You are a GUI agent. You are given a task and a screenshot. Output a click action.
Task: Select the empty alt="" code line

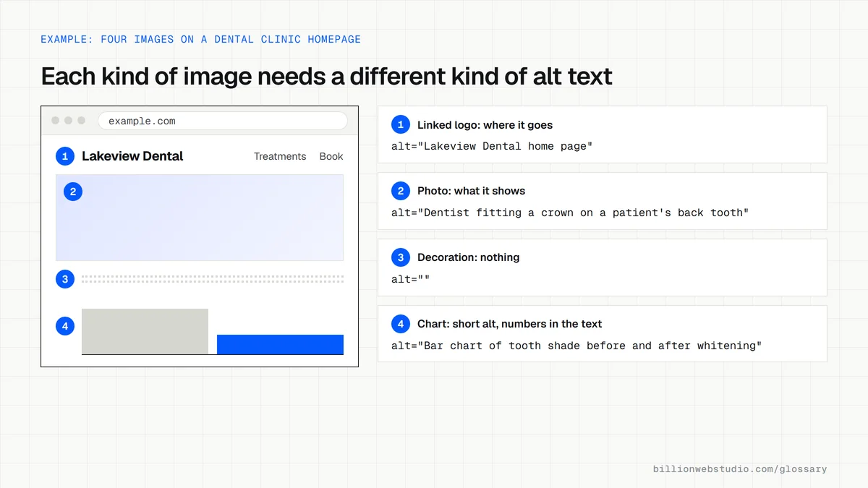pyautogui.click(x=410, y=279)
